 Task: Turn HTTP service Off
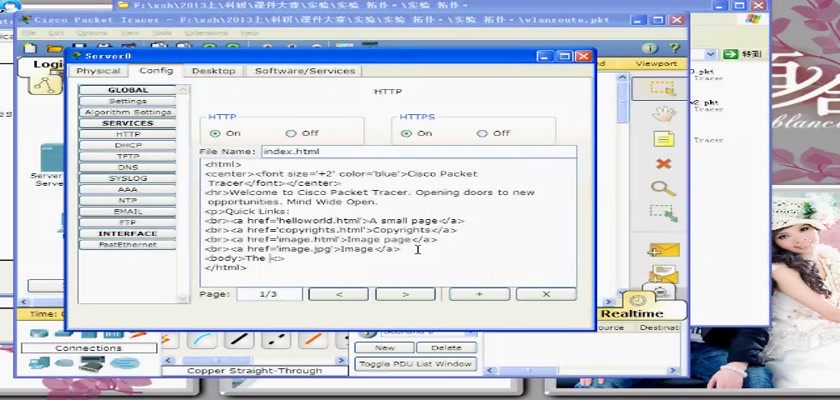click(290, 133)
